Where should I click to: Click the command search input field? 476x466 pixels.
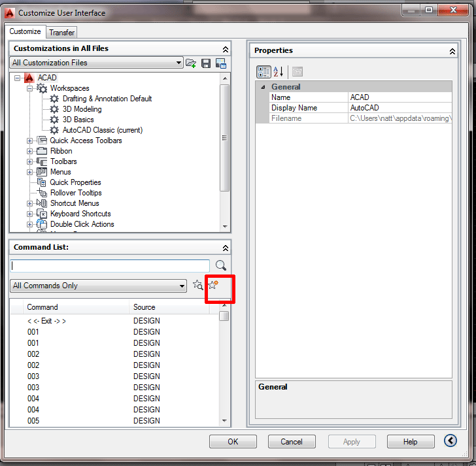coord(110,266)
